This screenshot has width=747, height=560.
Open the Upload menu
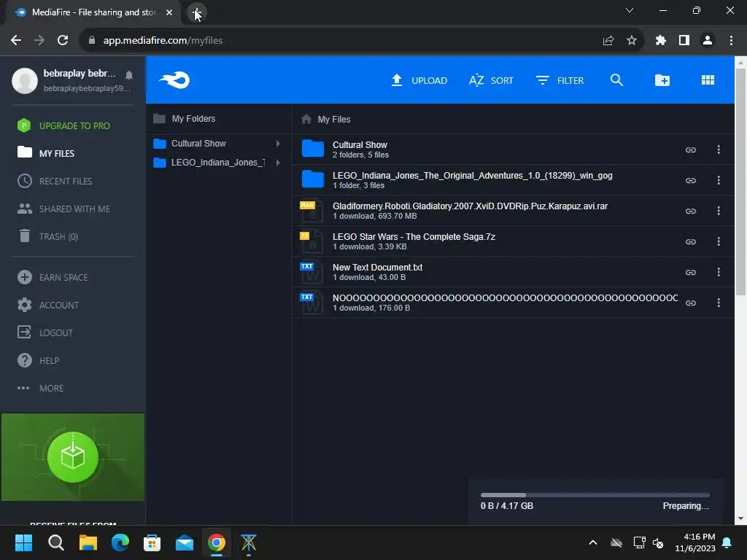point(419,80)
